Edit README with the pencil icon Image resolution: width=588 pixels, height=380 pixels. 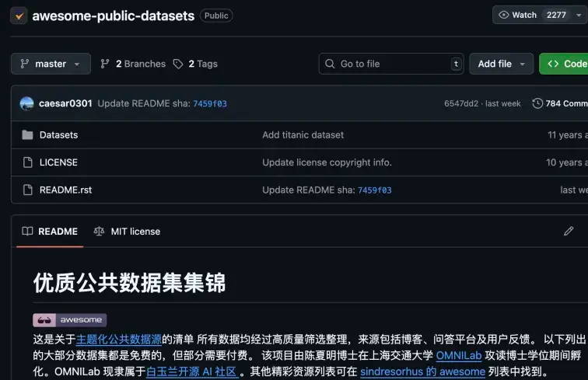click(569, 232)
